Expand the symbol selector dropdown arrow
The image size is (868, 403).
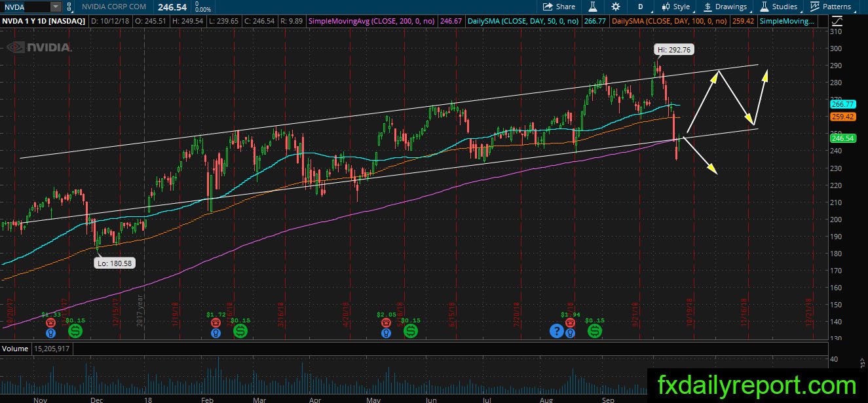click(x=55, y=7)
